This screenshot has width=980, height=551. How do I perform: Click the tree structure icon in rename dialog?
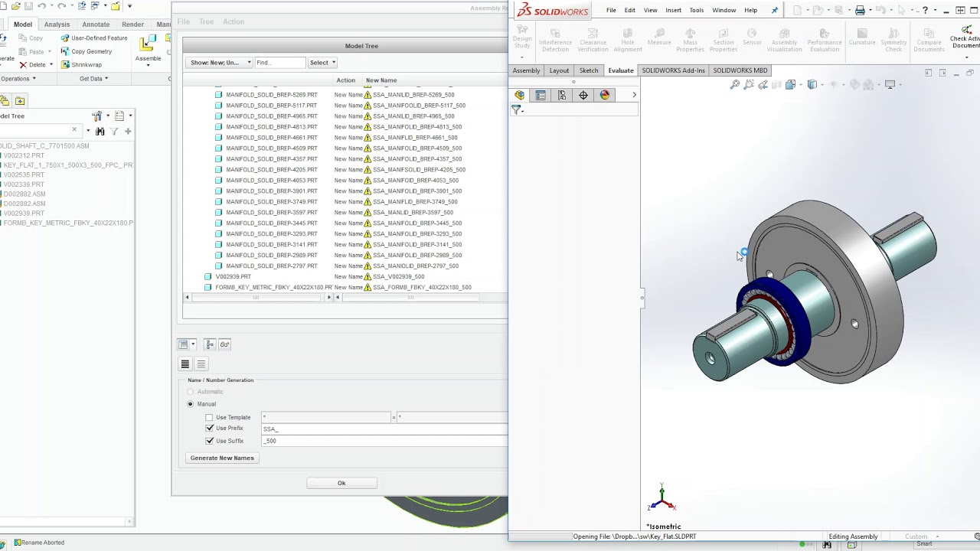pos(210,344)
